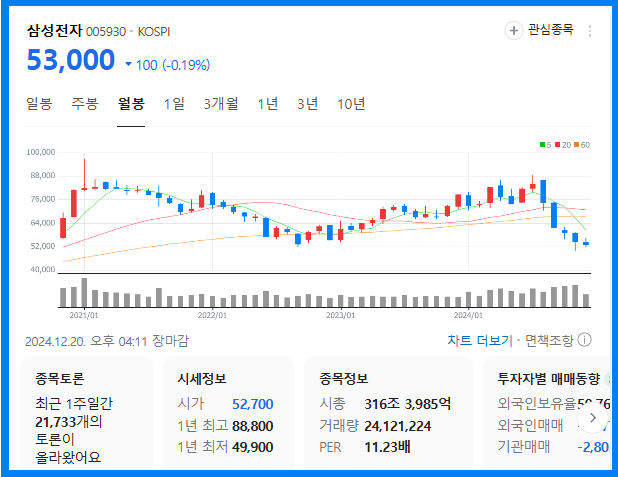Click the 2024/01 axis label
The height and width of the screenshot is (477, 618).
pyautogui.click(x=468, y=315)
